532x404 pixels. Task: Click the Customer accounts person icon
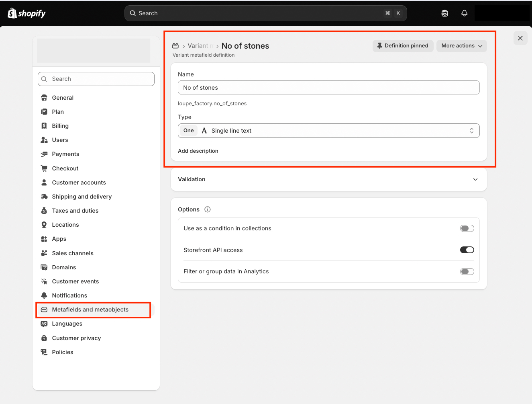tap(44, 183)
